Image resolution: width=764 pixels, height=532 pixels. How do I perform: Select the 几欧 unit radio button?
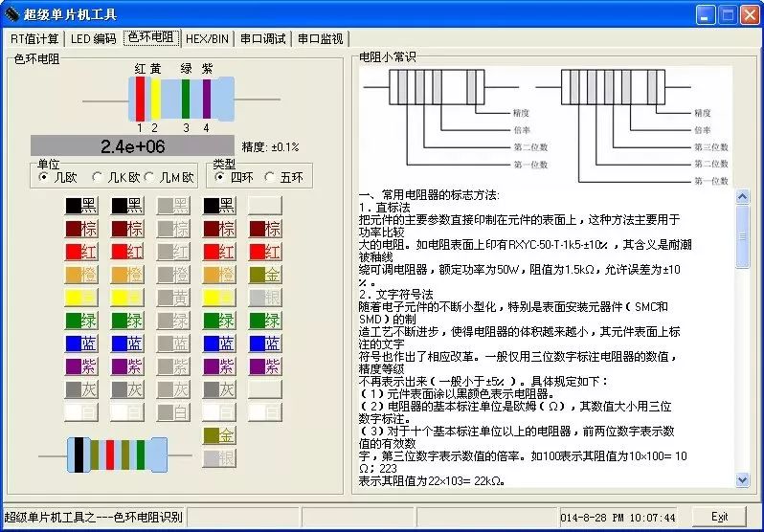pos(58,177)
